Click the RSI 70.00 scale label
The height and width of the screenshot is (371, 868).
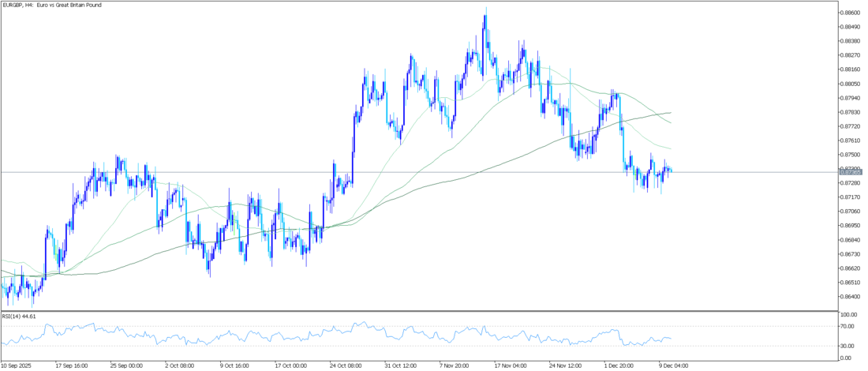848,327
